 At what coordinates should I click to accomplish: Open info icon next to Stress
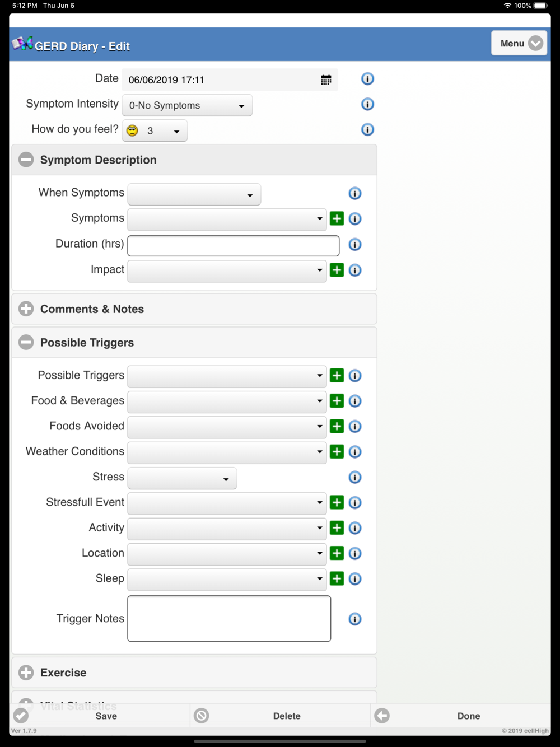[355, 477]
